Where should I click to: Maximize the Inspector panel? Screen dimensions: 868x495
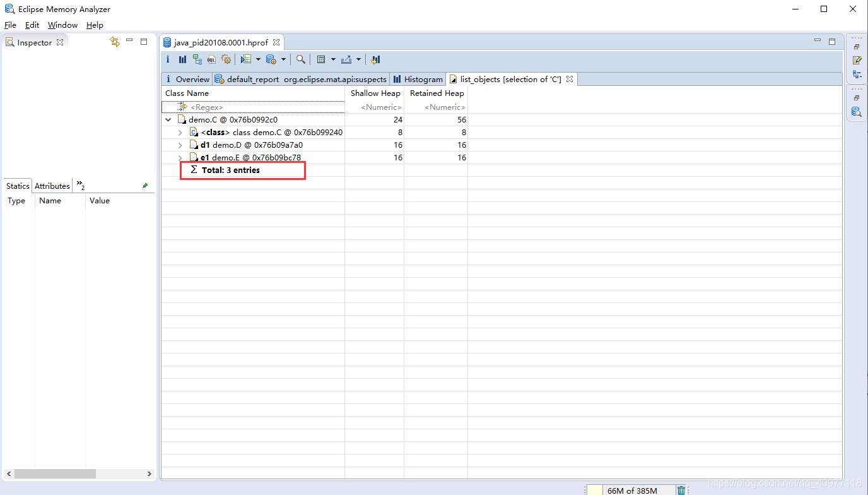(x=144, y=41)
